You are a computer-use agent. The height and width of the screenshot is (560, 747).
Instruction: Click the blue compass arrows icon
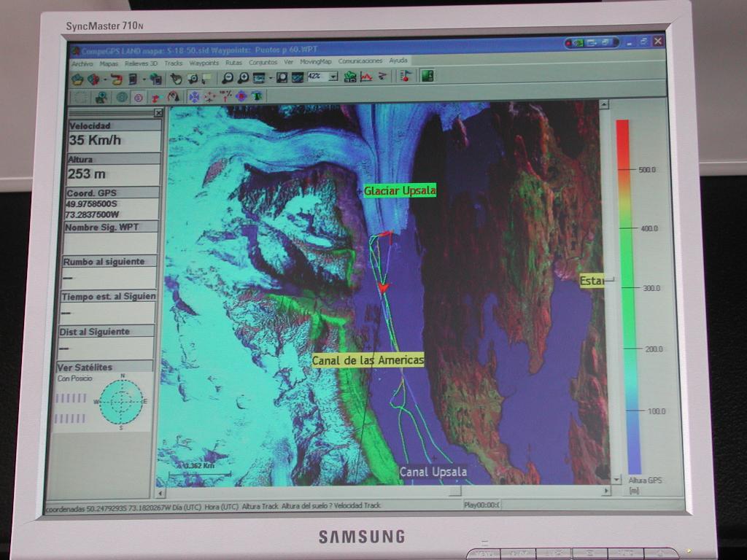(194, 96)
